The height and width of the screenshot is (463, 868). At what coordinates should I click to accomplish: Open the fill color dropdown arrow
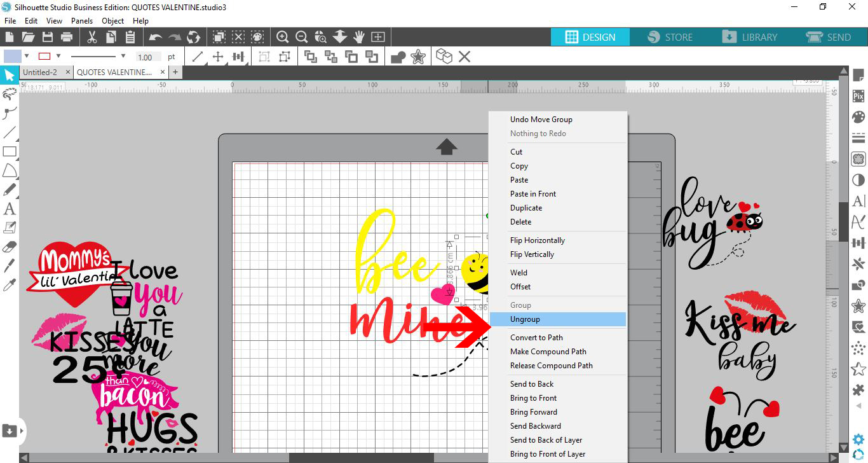pos(26,57)
